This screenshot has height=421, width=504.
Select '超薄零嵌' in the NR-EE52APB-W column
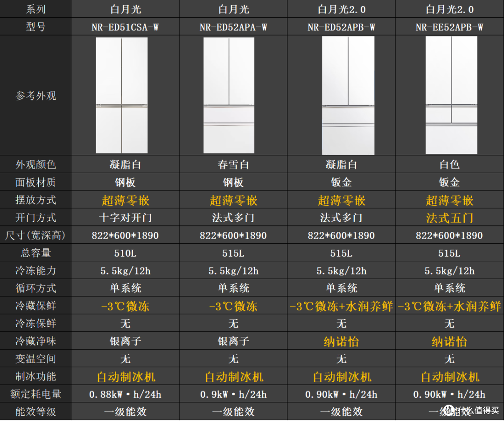pos(449,201)
